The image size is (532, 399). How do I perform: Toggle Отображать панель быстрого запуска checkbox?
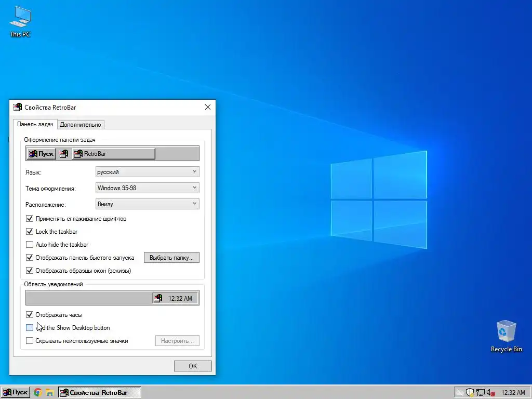tap(30, 258)
